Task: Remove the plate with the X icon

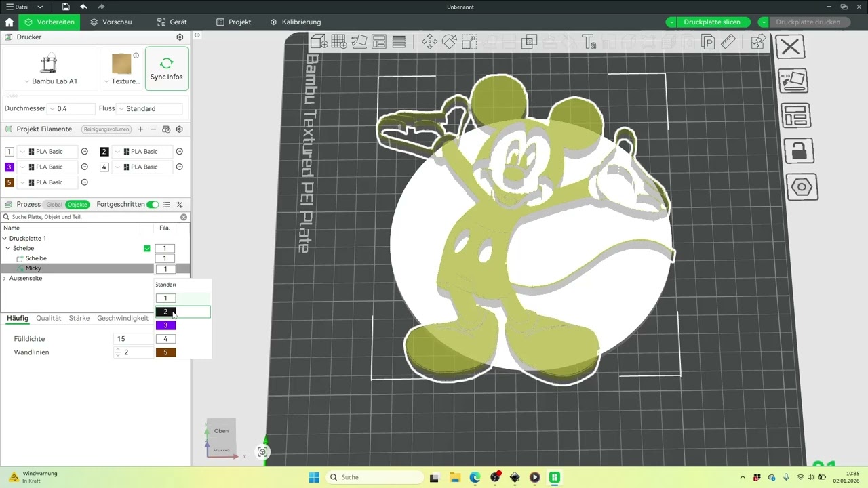Action: 790,47
